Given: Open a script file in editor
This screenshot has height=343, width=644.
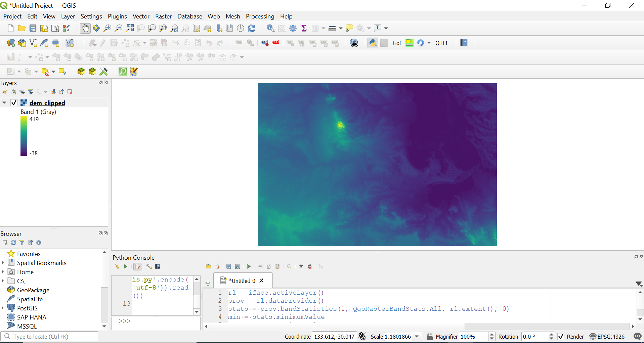Looking at the screenshot, I should click(208, 266).
